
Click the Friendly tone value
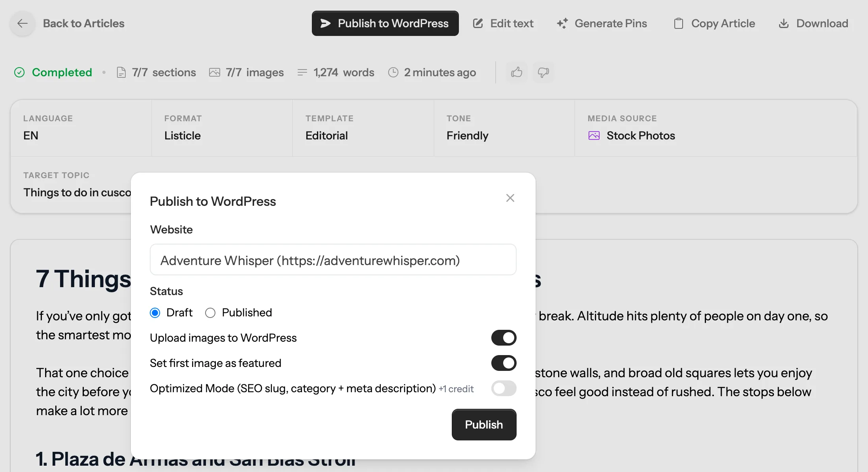click(467, 135)
